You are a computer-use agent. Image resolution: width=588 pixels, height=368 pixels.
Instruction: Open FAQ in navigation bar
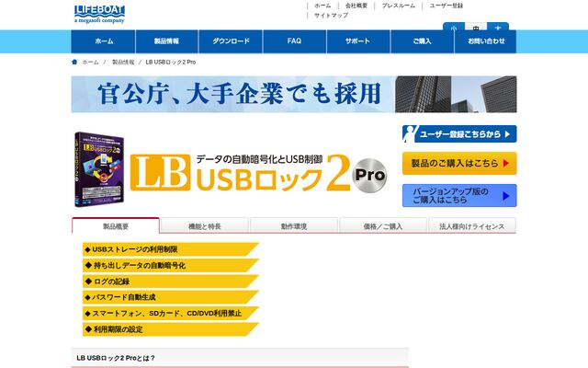click(x=294, y=41)
